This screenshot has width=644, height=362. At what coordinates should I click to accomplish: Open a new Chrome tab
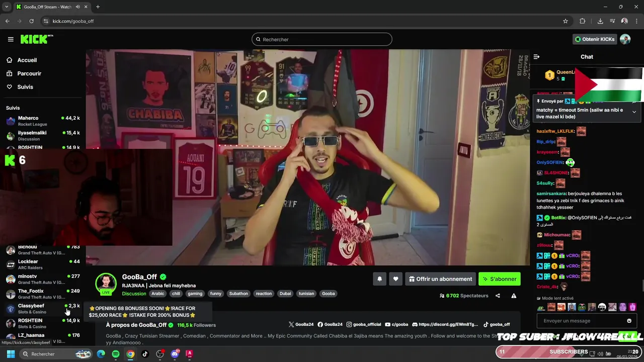tap(98, 7)
